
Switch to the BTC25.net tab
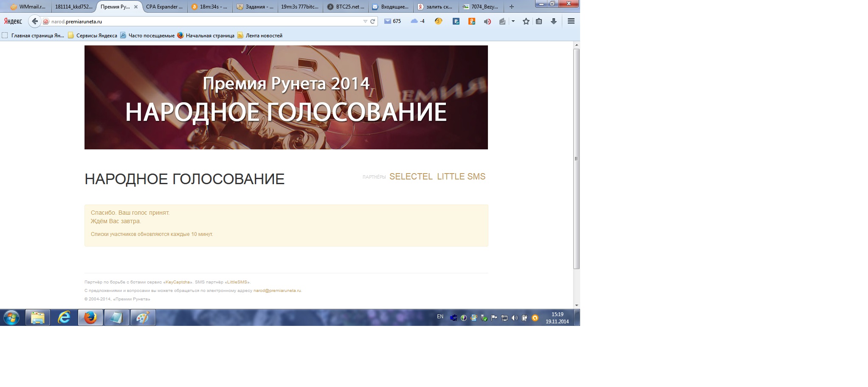(x=346, y=7)
